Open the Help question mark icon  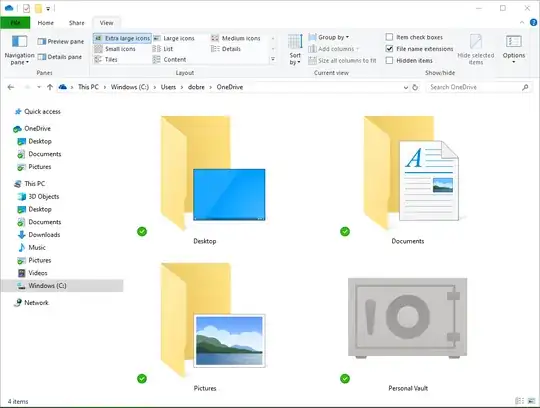click(533, 23)
